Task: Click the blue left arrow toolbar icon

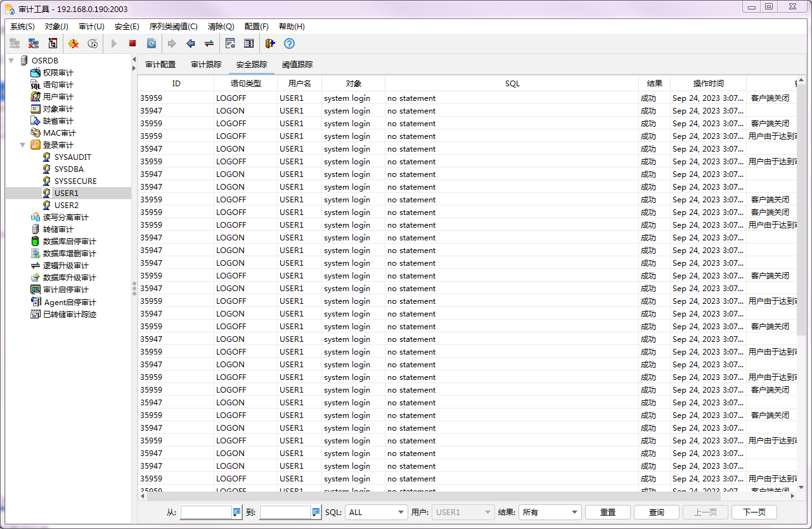Action: click(190, 43)
